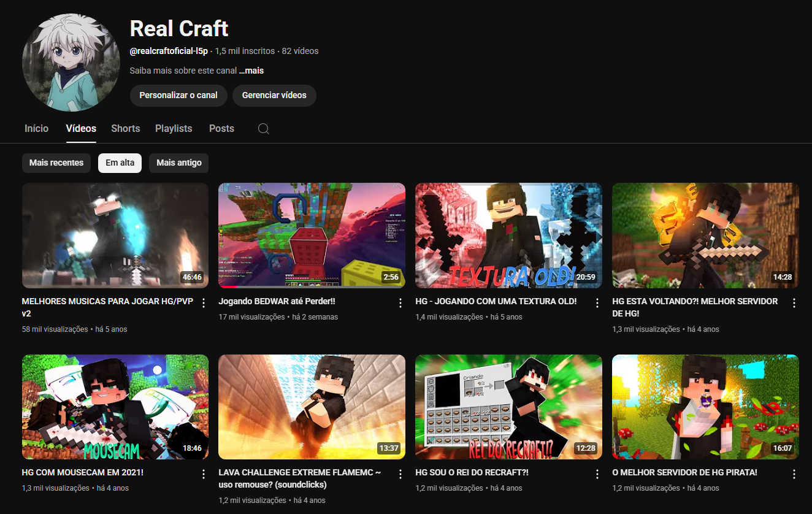This screenshot has height=514, width=812.
Task: Open title HG ESTA VOLTANDO?! MELHOR SERVIDOR DE HG!
Action: tap(695, 307)
